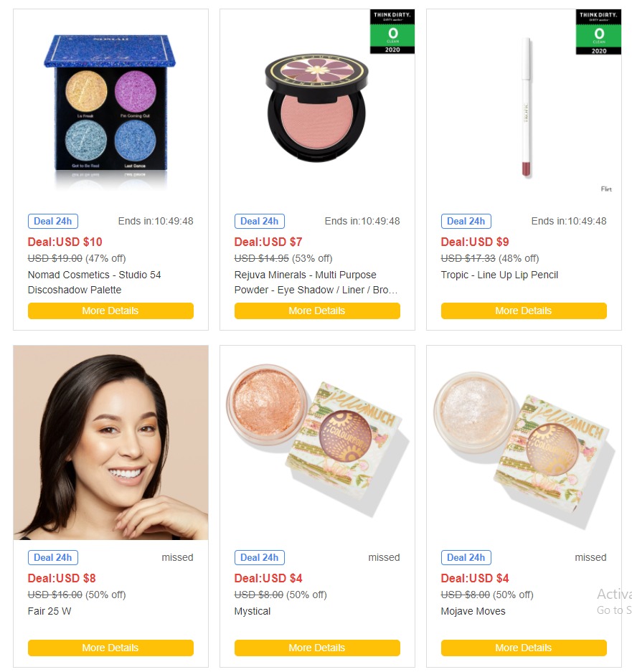The image size is (632, 672).
Task: Click the Deal 24h tag on Mojave Moves
Action: pyautogui.click(x=466, y=557)
